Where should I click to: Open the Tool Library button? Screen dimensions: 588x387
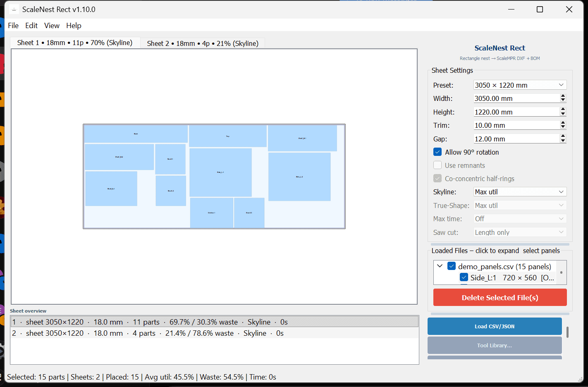click(x=495, y=345)
